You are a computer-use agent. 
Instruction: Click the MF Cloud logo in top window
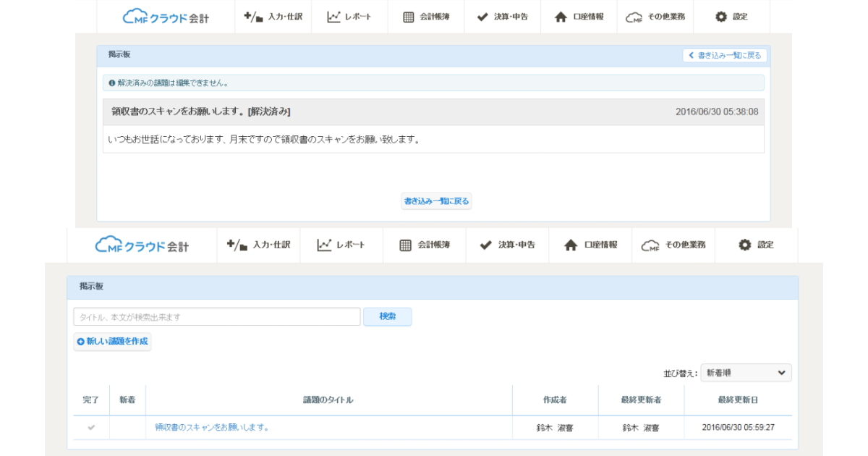[166, 17]
